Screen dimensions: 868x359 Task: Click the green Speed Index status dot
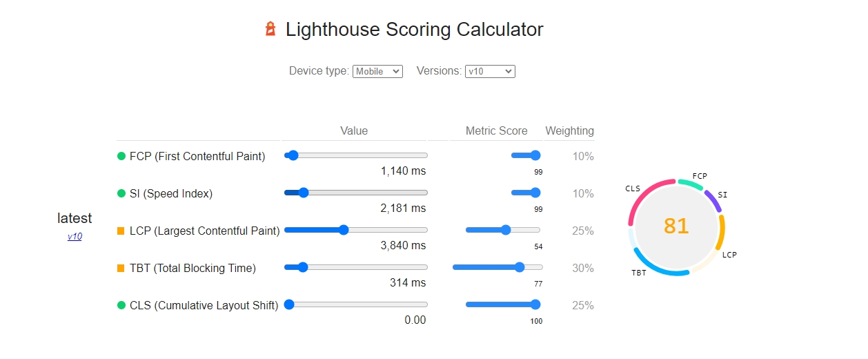(x=121, y=193)
